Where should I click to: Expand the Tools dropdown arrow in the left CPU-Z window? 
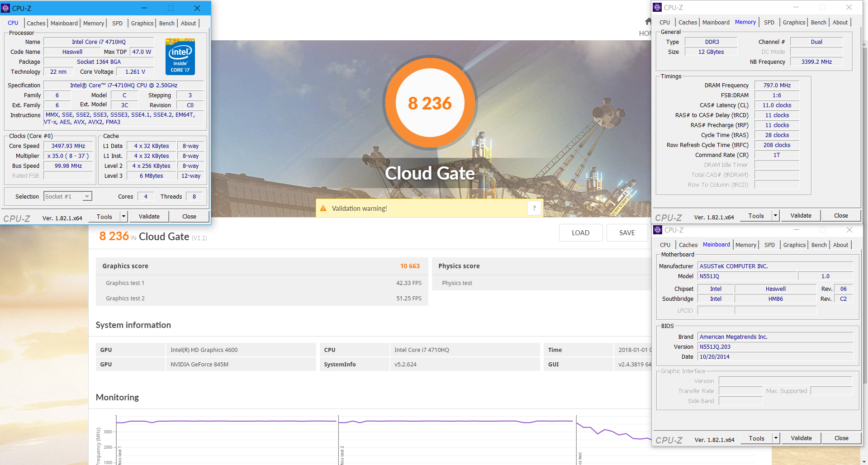pyautogui.click(x=123, y=217)
